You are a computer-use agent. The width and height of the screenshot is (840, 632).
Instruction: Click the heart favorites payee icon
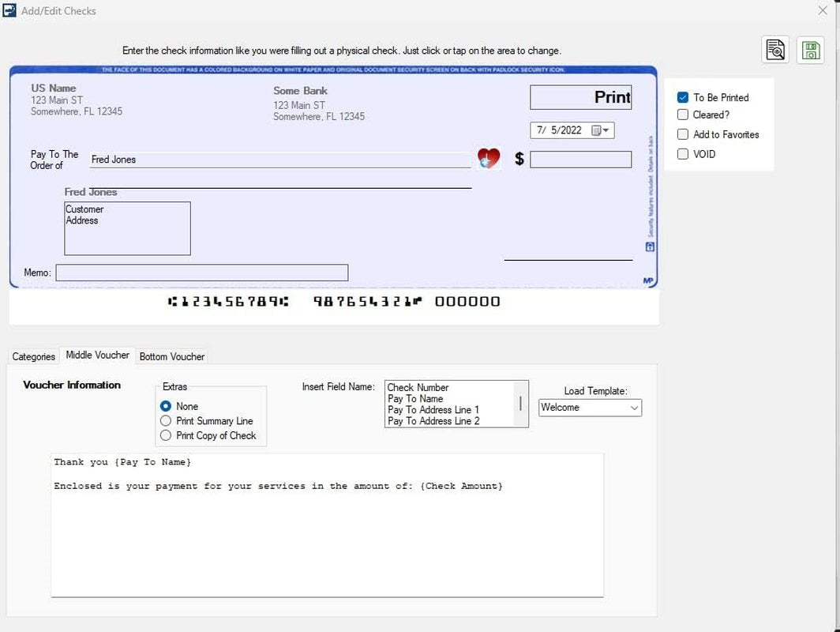489,158
